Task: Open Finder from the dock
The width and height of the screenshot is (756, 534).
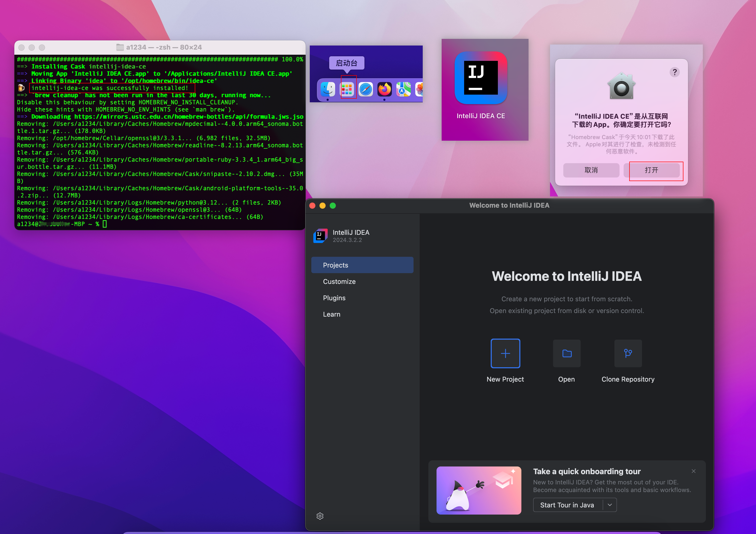Action: [x=328, y=89]
